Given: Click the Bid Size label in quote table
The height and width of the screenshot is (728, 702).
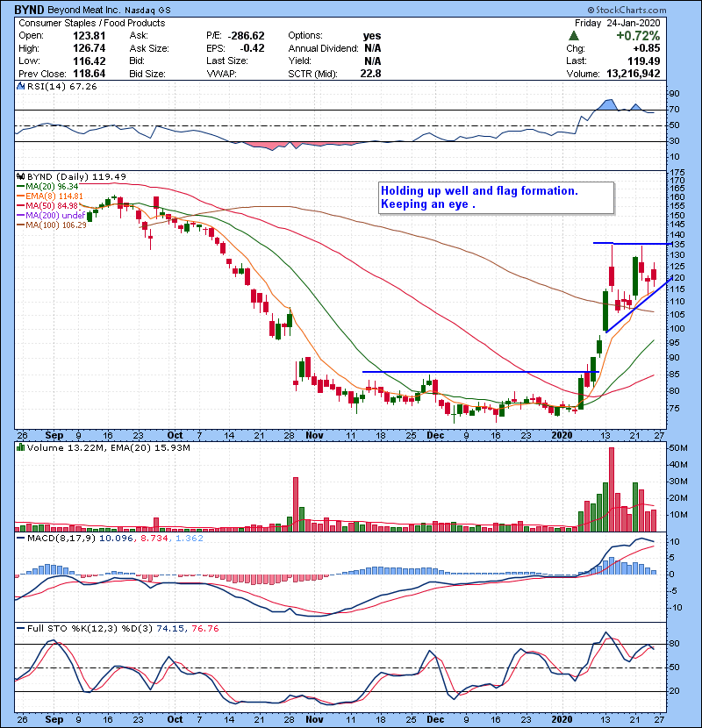Looking at the screenshot, I should click(147, 74).
